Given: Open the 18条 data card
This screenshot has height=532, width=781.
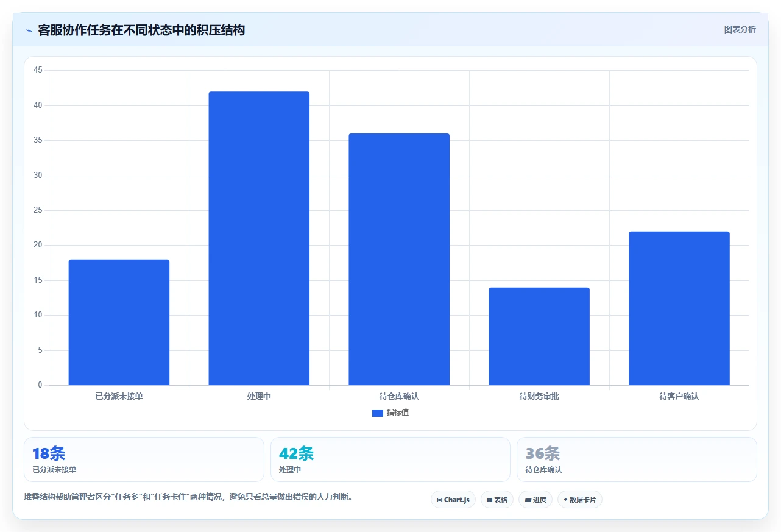Looking at the screenshot, I should (x=144, y=459).
